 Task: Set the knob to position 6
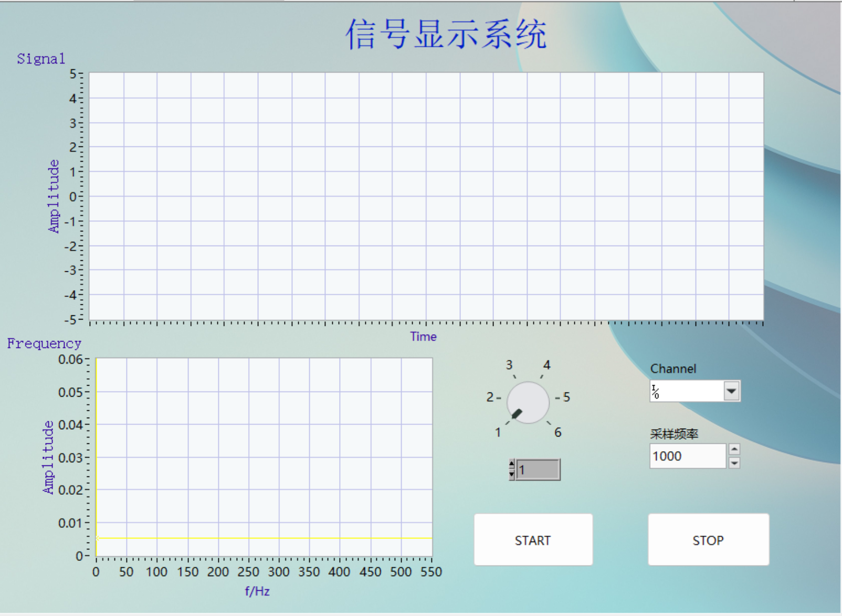coord(557,432)
